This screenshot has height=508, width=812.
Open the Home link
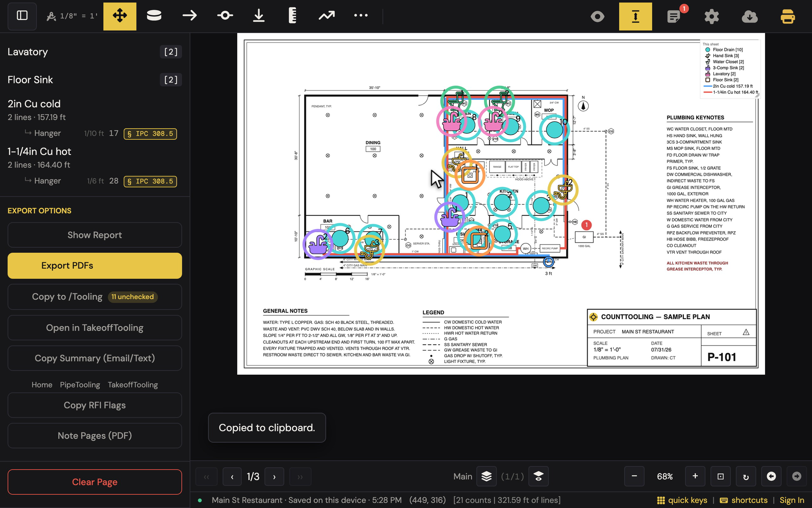tap(42, 385)
